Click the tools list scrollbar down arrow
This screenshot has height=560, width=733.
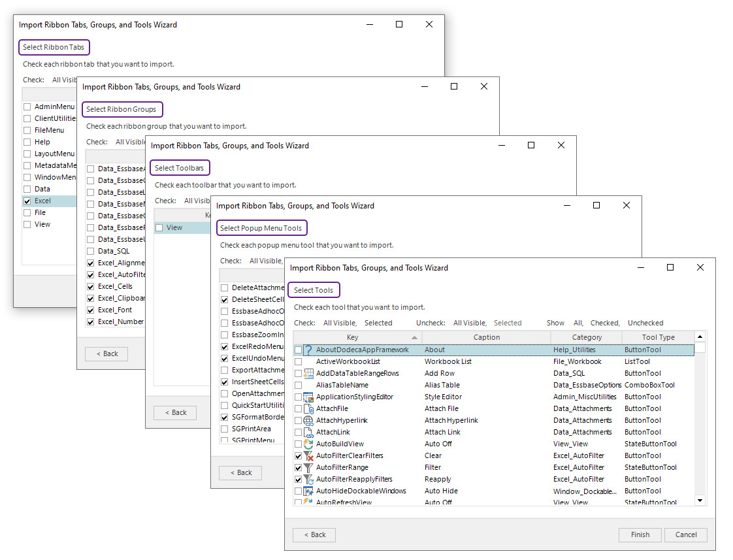tap(700, 500)
